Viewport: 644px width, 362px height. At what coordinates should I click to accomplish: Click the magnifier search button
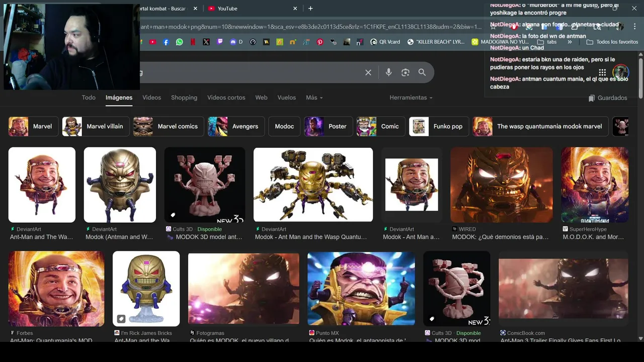[x=422, y=72]
